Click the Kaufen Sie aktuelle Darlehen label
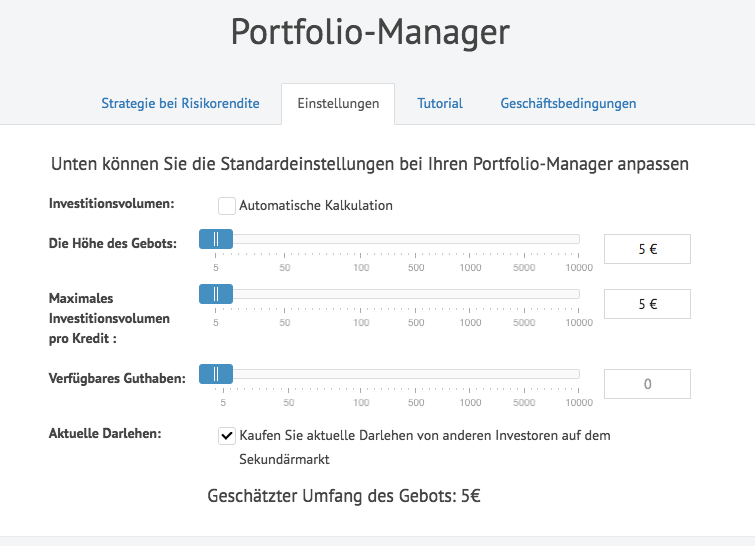Viewport: 755px width, 546px height. 425,447
